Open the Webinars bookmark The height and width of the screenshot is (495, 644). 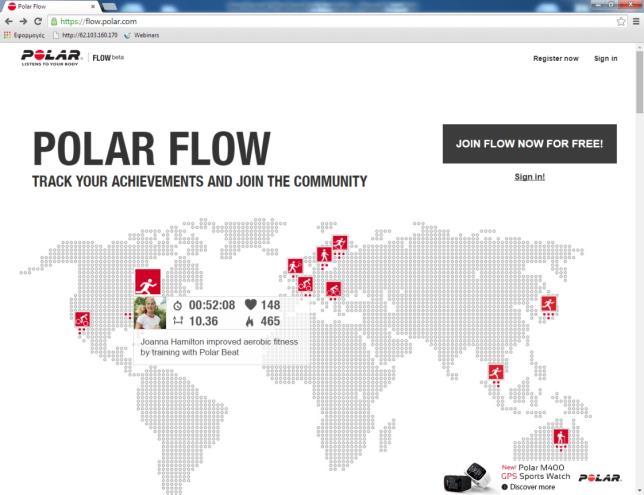142,35
